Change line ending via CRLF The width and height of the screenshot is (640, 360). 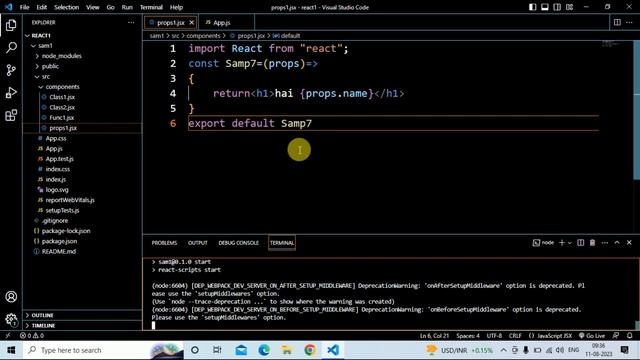click(x=515, y=336)
